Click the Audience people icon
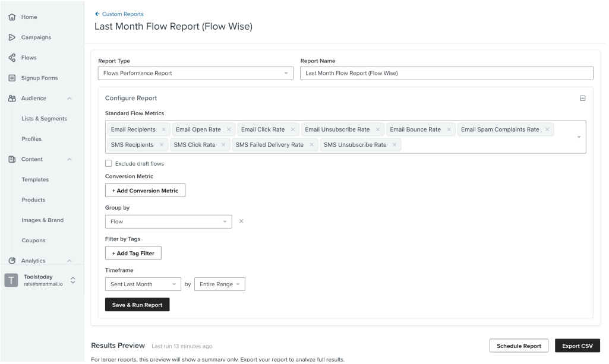This screenshot has width=609, height=364. (12, 98)
